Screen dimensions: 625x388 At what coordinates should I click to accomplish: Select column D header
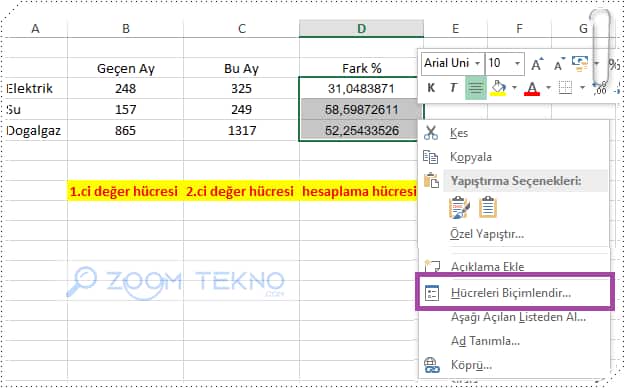point(361,29)
